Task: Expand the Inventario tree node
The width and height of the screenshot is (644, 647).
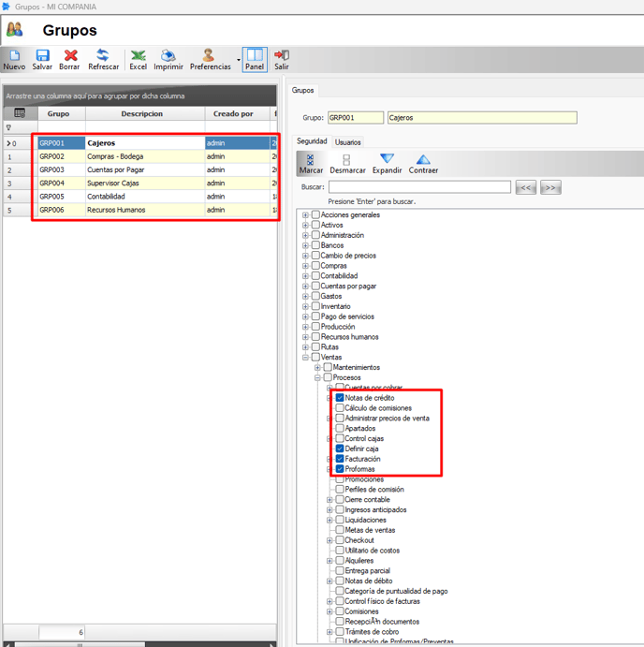Action: pos(305,306)
